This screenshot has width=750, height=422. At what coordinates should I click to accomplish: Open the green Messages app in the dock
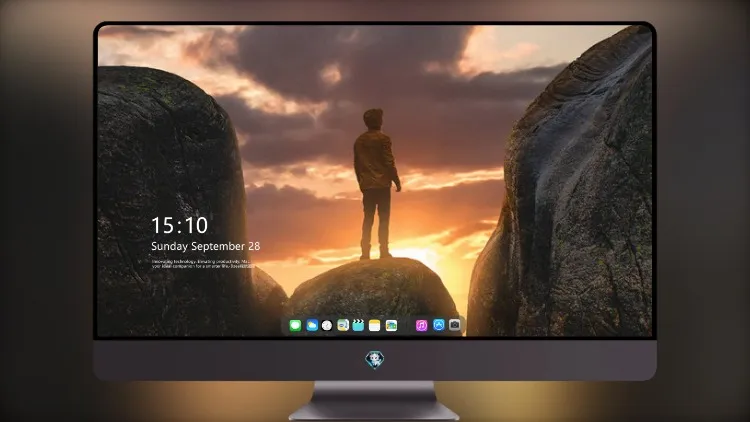[296, 325]
